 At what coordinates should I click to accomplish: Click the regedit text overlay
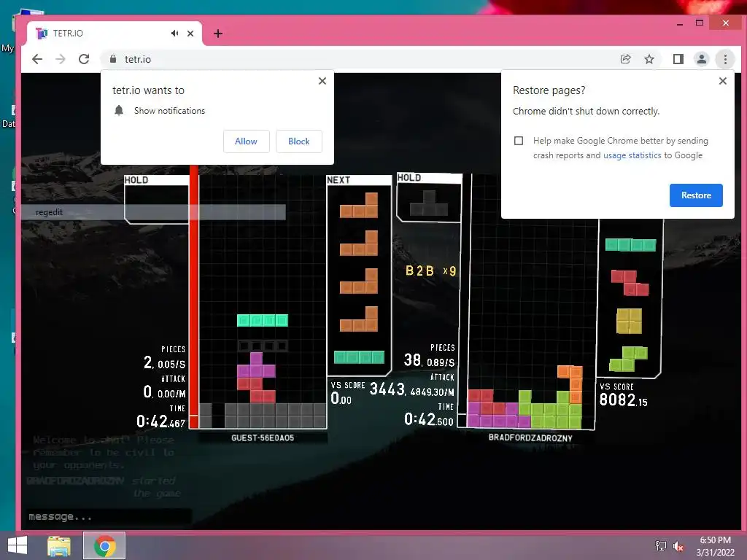tap(49, 212)
